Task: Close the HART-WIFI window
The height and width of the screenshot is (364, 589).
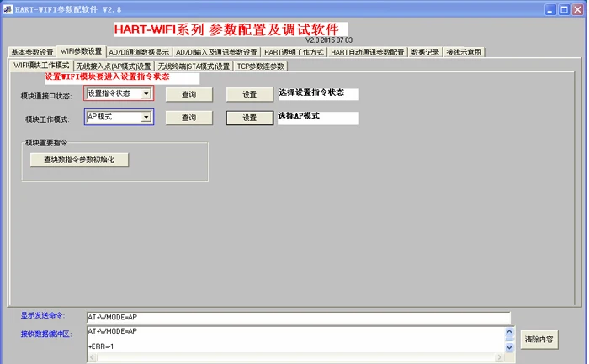Action: 578,10
